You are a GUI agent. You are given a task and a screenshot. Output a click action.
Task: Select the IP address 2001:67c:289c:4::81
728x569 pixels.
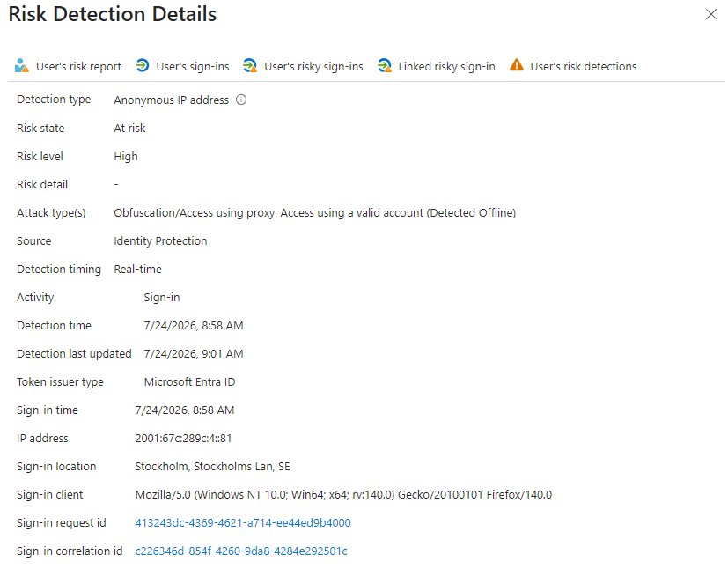point(183,439)
